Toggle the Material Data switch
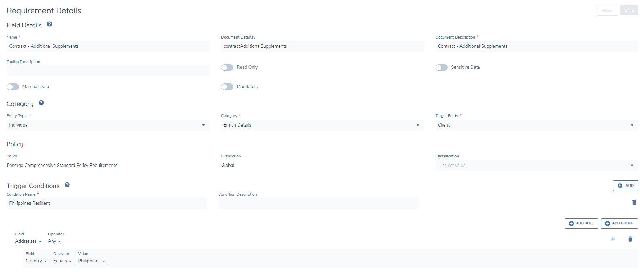 pos(13,87)
